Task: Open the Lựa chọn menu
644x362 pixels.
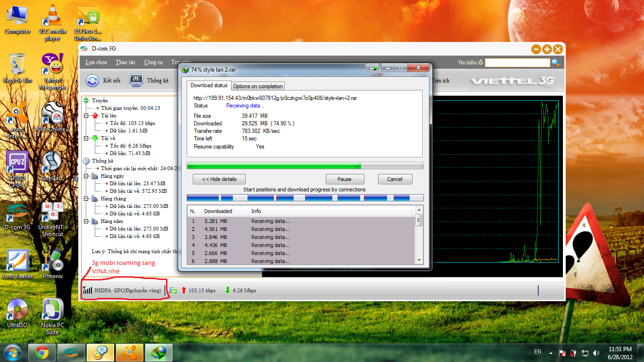Action: [96, 62]
